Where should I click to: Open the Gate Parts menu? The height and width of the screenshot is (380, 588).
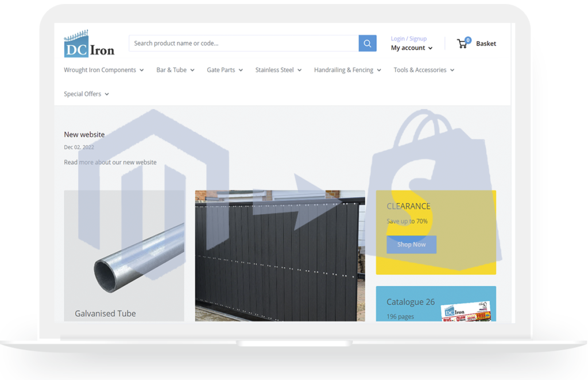pyautogui.click(x=225, y=70)
